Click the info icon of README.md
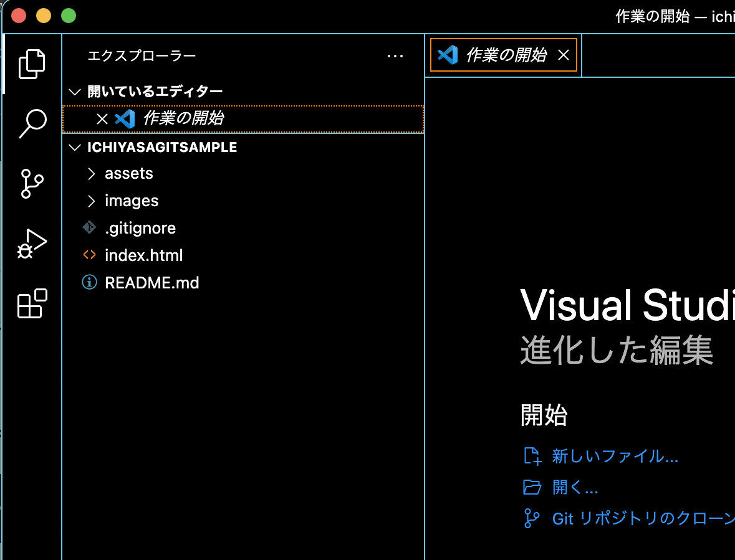This screenshot has height=560, width=735. point(89,282)
